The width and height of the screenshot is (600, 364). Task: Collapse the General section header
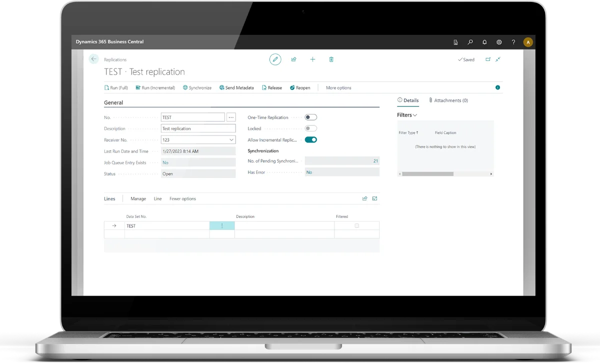(113, 102)
